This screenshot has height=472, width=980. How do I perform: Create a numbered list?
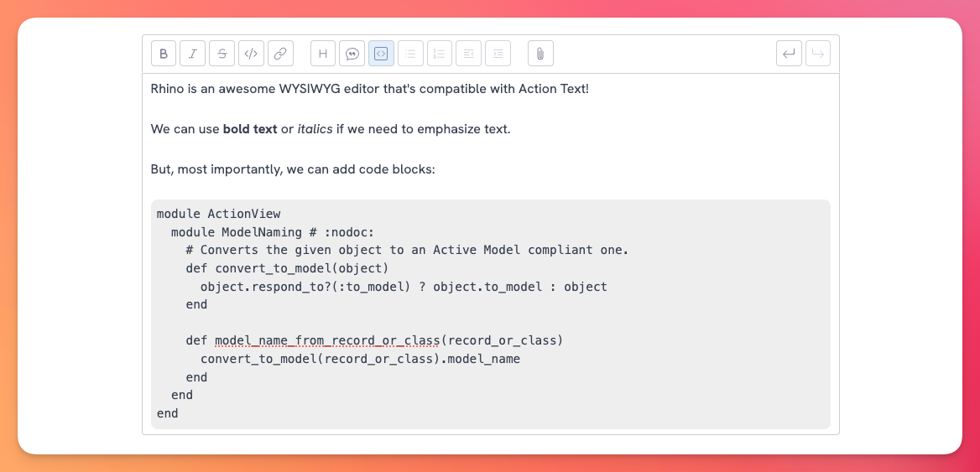point(440,54)
